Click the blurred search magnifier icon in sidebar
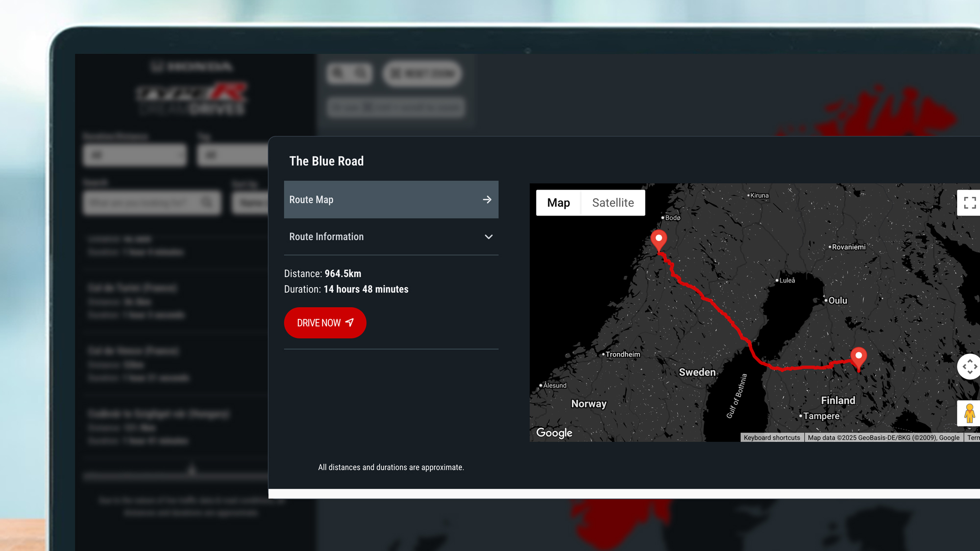 [x=207, y=202]
